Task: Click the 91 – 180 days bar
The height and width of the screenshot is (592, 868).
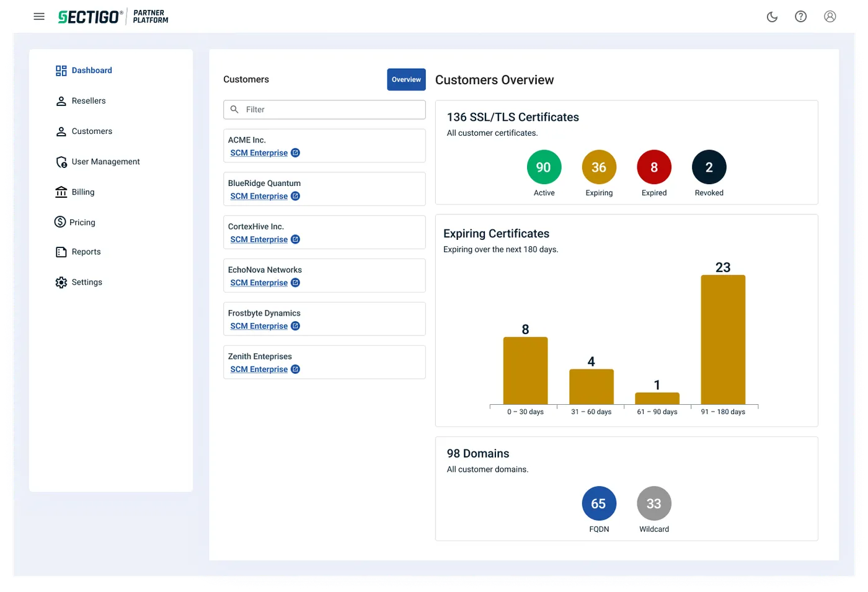Action: pyautogui.click(x=723, y=340)
